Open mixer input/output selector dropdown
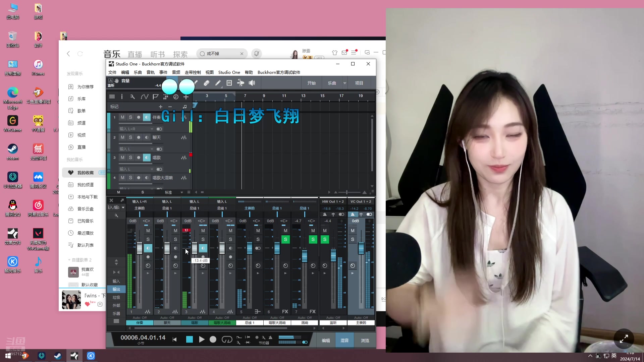Viewport: 644px width, 362px height. click(116, 207)
